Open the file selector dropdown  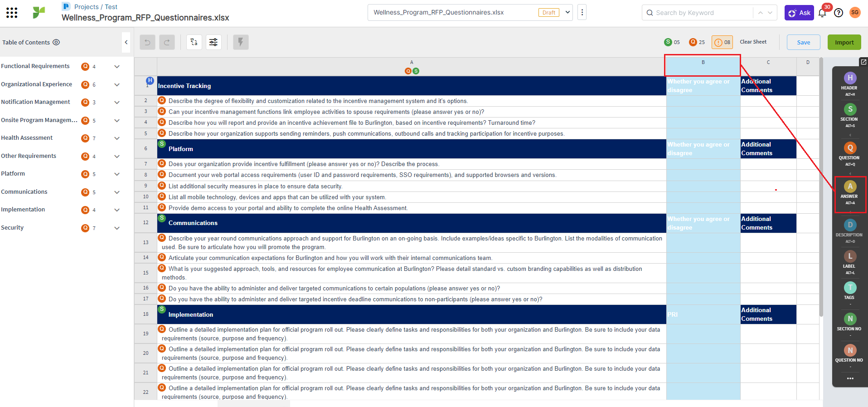pos(567,12)
